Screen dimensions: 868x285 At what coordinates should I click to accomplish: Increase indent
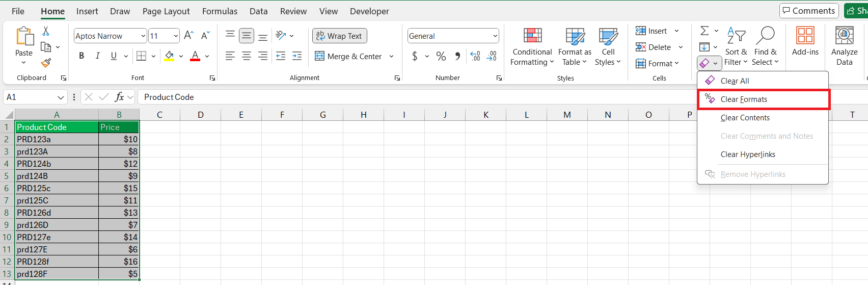coord(297,56)
